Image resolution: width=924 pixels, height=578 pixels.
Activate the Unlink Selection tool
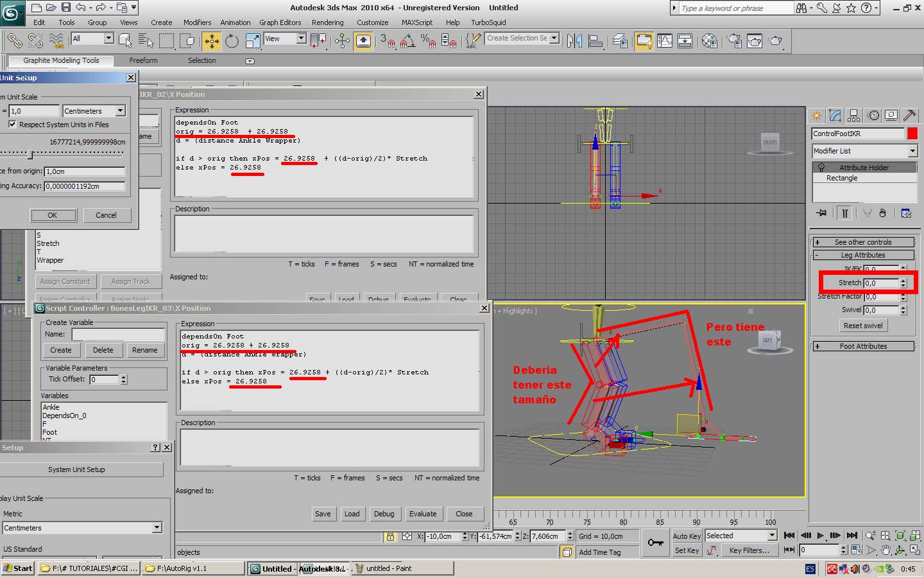point(35,40)
